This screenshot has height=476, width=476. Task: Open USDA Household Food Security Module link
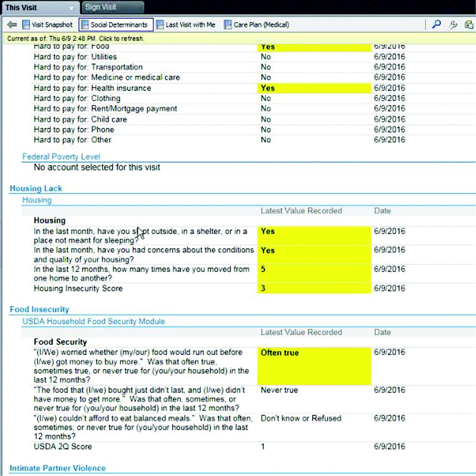point(93,321)
